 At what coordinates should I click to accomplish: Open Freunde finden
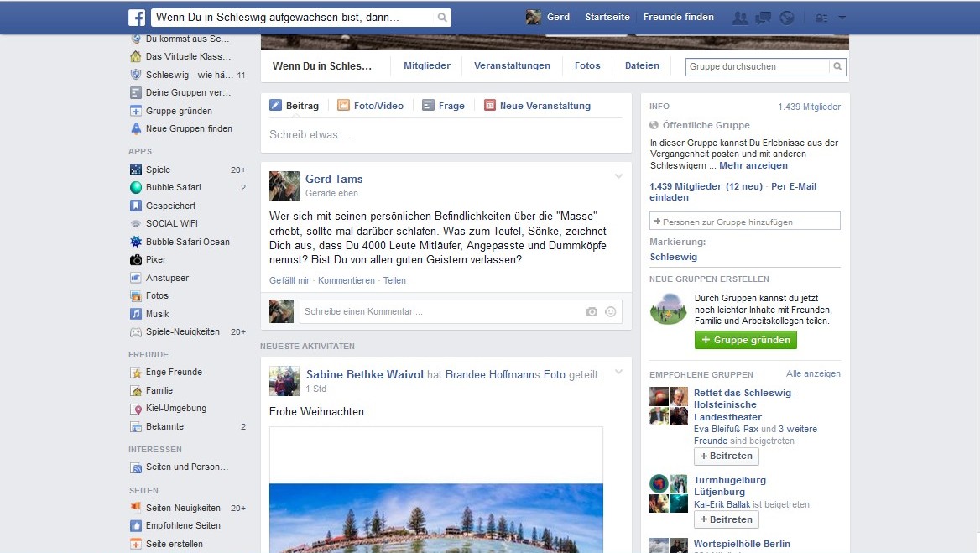679,18
